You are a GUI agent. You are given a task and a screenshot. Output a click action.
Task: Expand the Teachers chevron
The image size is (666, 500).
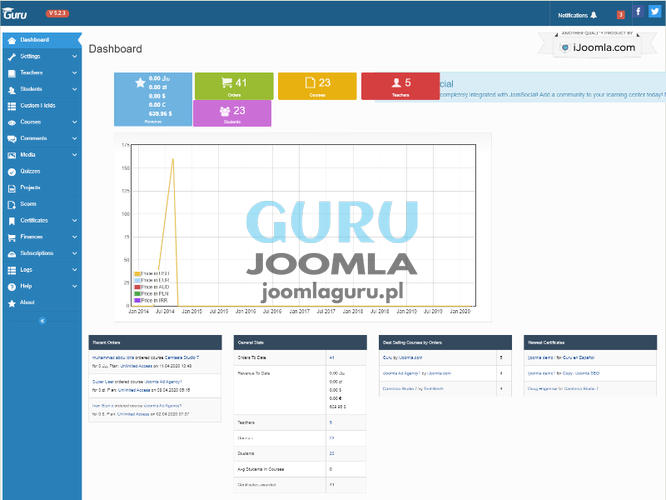(x=75, y=73)
